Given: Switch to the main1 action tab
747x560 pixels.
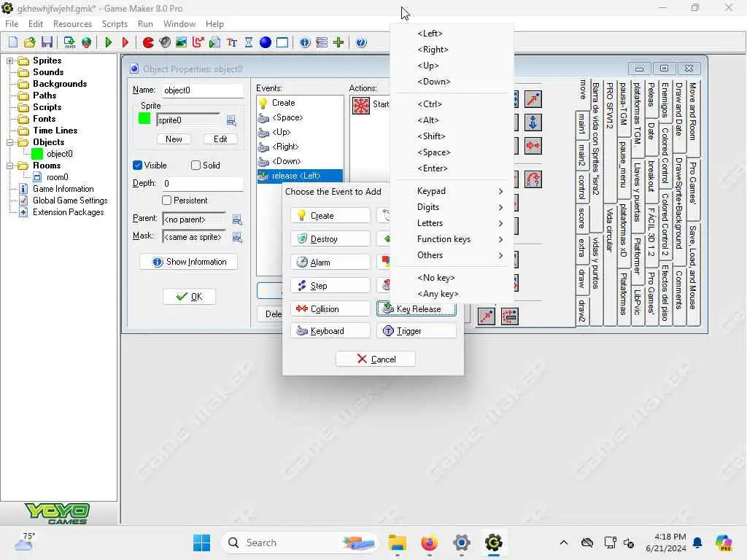Looking at the screenshot, I should click(x=581, y=124).
